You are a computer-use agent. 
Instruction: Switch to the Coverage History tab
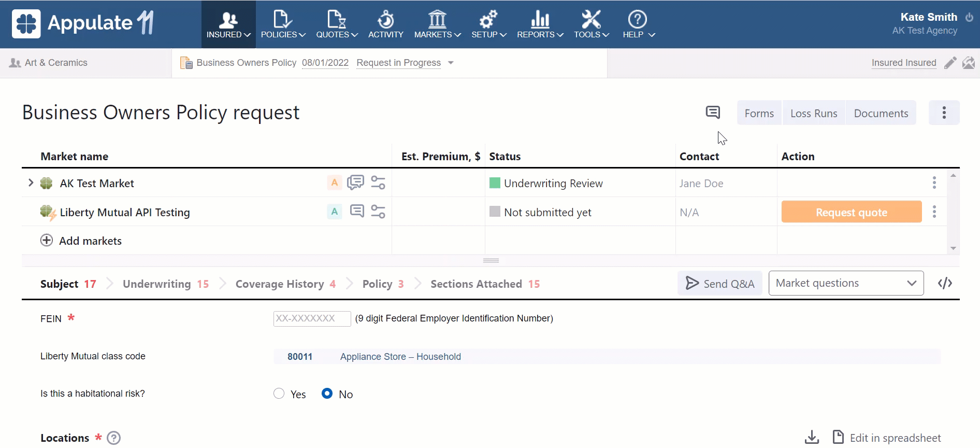pos(285,284)
